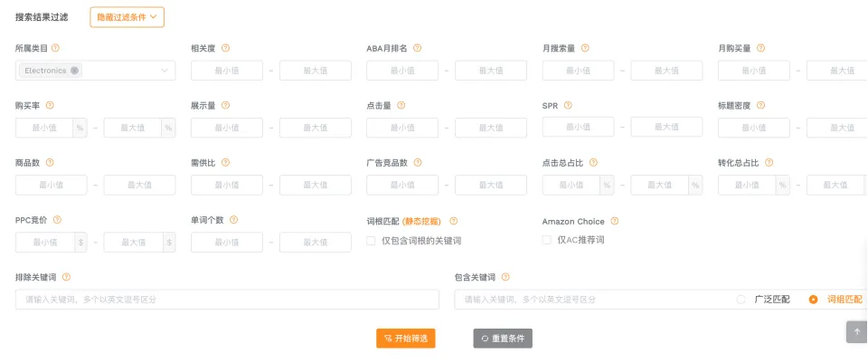This screenshot has height=363, width=868.
Task: Select 广泛匹配 radio option
Action: pos(741,300)
